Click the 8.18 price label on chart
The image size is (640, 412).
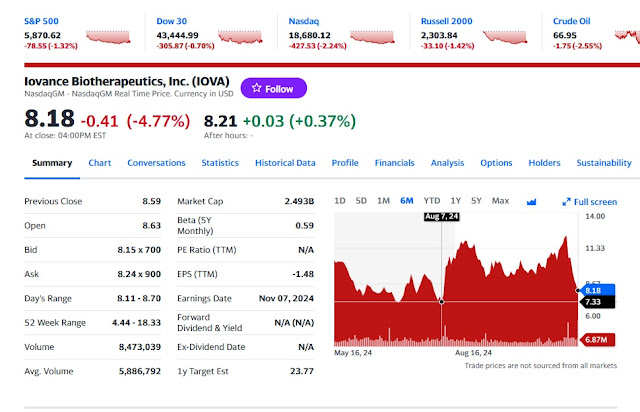click(x=598, y=290)
